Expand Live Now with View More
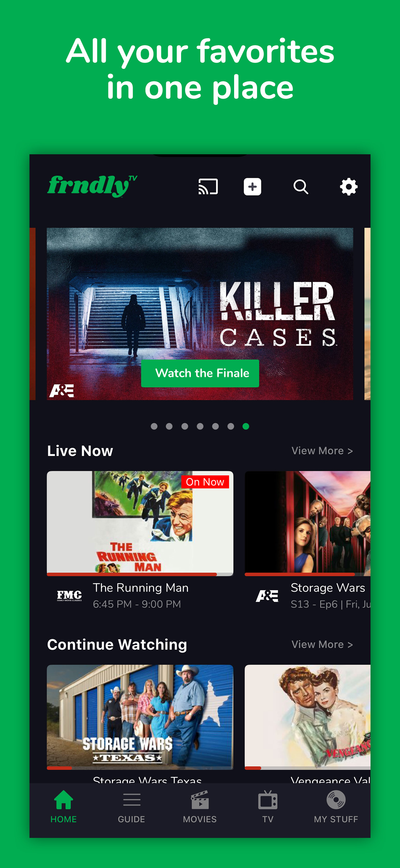 coord(322,450)
